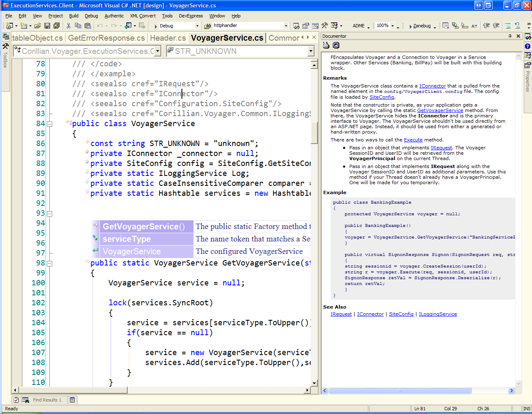Open the Task List tab icon at bottom

[x=16, y=400]
